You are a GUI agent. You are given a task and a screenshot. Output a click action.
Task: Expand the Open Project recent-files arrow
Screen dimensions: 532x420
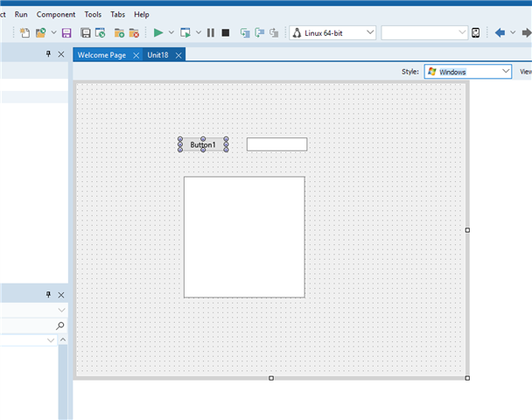click(x=53, y=32)
